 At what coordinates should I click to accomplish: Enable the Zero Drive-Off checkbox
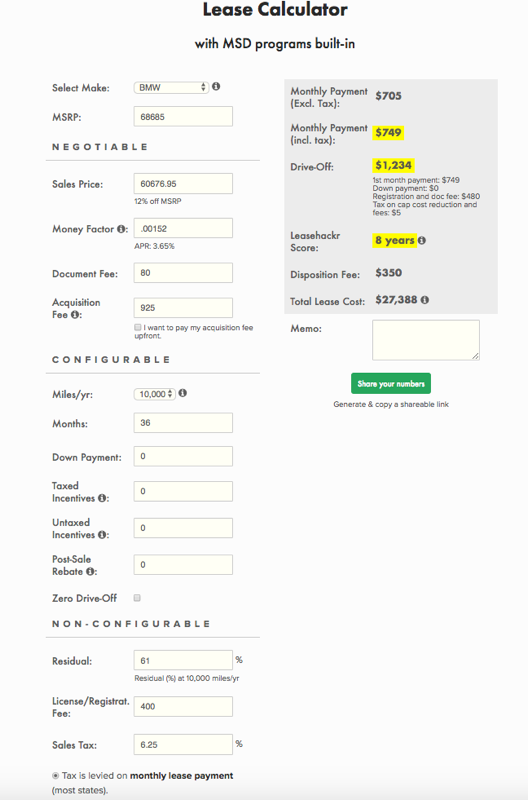[x=137, y=598]
